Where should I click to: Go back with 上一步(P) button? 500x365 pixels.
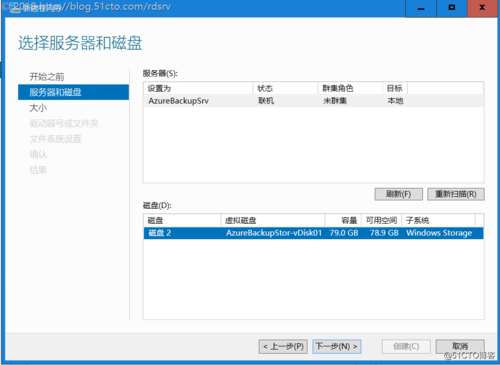tap(283, 346)
